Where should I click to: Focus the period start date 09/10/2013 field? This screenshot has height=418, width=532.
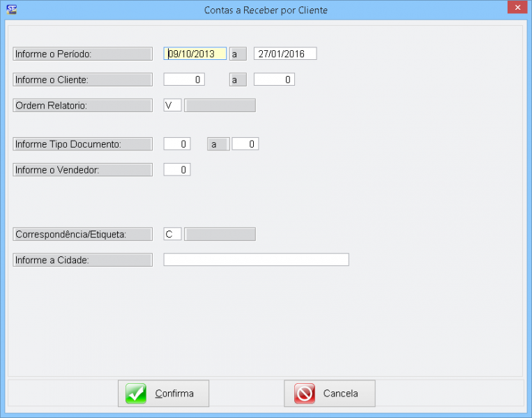[x=195, y=54]
